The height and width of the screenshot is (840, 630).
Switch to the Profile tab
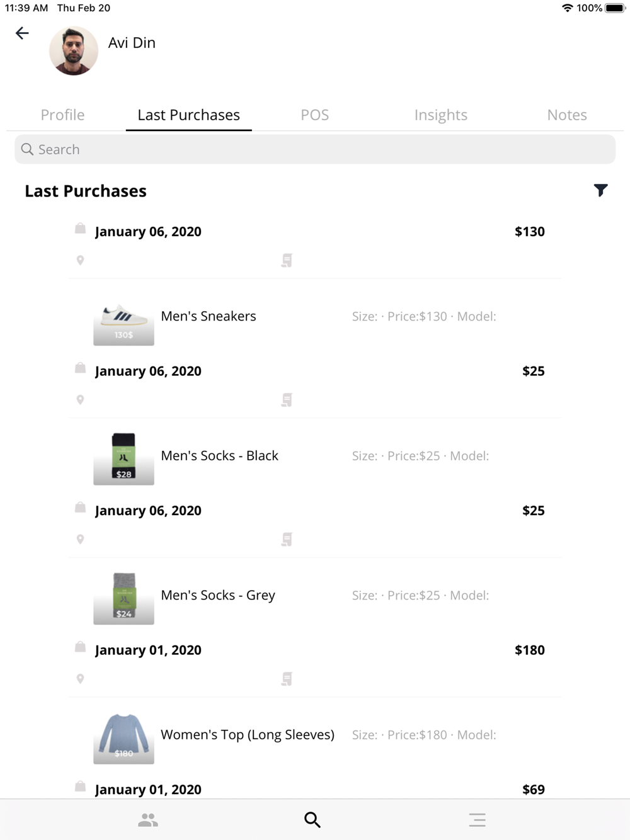coord(62,115)
